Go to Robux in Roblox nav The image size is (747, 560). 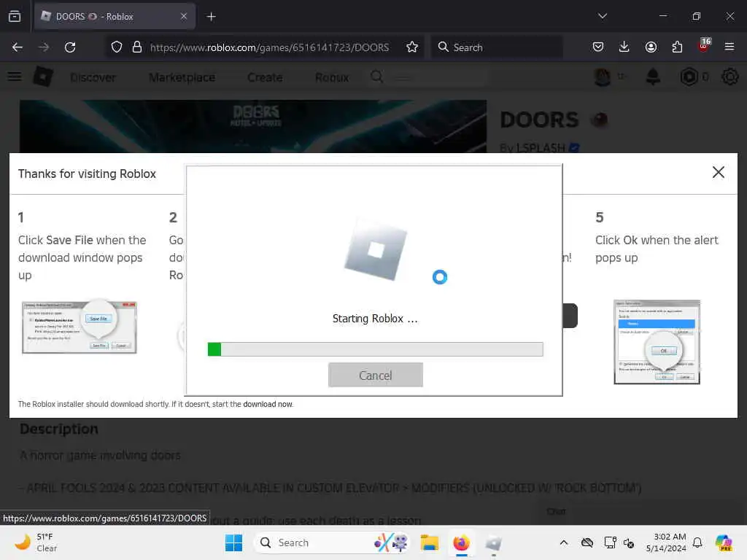click(x=332, y=77)
